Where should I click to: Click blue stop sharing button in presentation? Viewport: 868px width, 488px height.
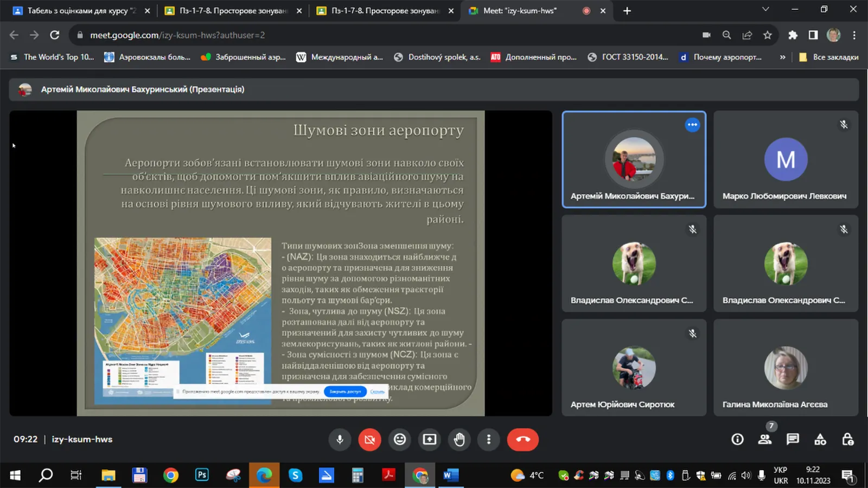(345, 391)
